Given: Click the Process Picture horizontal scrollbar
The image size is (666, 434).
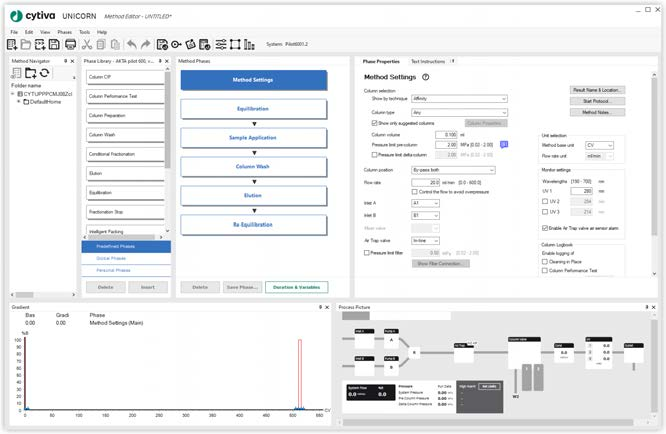Looking at the screenshot, I should coord(488,423).
